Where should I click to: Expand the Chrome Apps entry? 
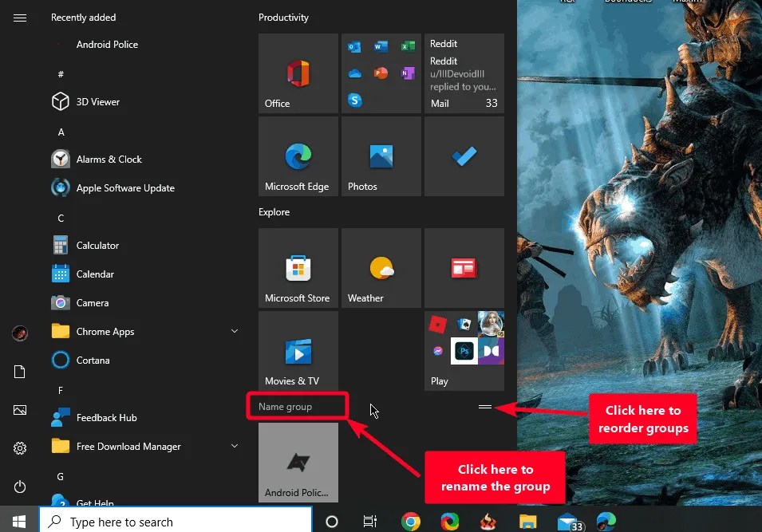(233, 330)
